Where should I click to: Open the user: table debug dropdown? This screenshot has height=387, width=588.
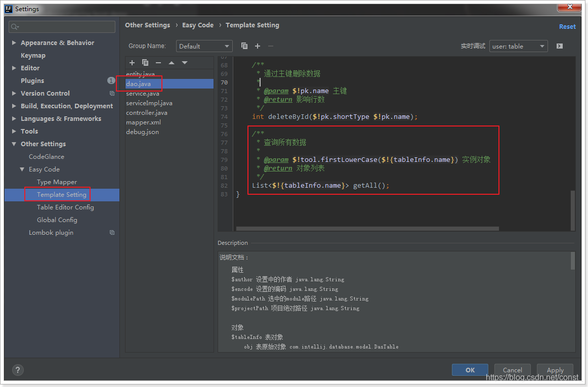click(x=518, y=46)
